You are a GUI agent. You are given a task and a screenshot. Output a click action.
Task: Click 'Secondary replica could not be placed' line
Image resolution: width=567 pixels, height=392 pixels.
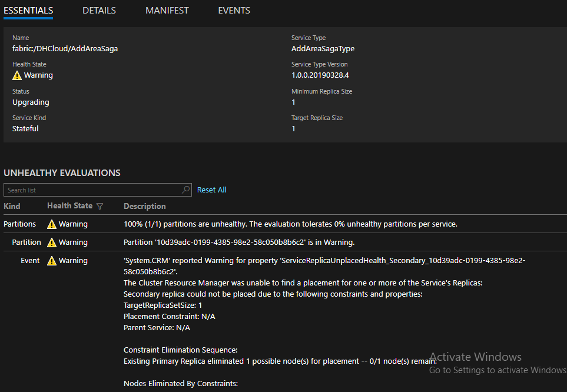[x=273, y=294]
